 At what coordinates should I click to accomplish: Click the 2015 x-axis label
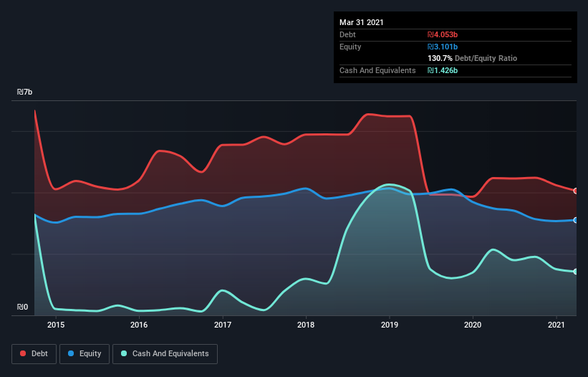coord(56,325)
